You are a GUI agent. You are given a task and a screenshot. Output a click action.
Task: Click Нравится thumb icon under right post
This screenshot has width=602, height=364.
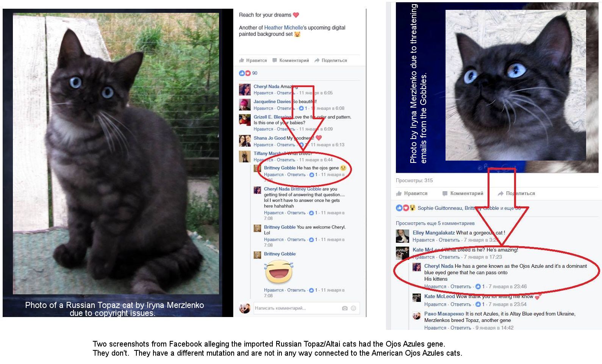coord(399,194)
